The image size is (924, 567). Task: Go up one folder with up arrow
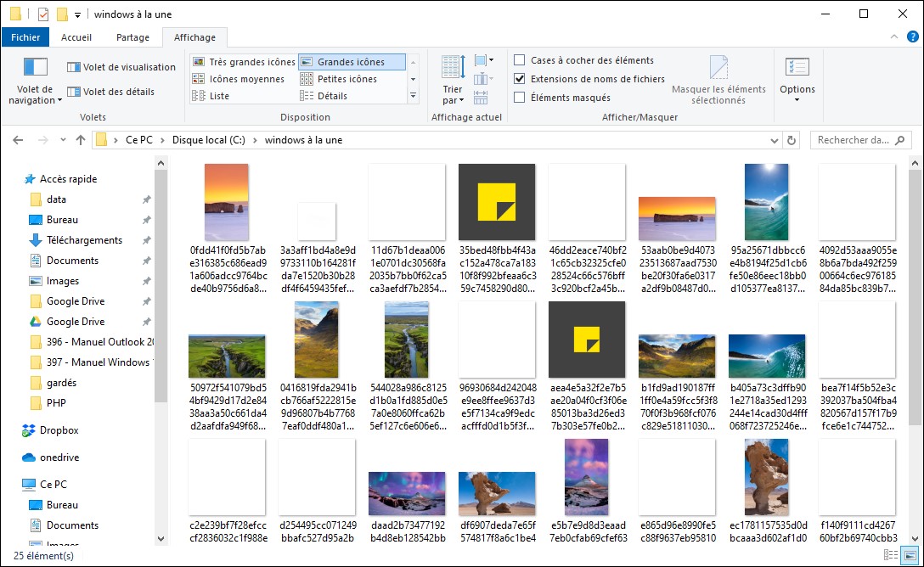click(x=81, y=140)
